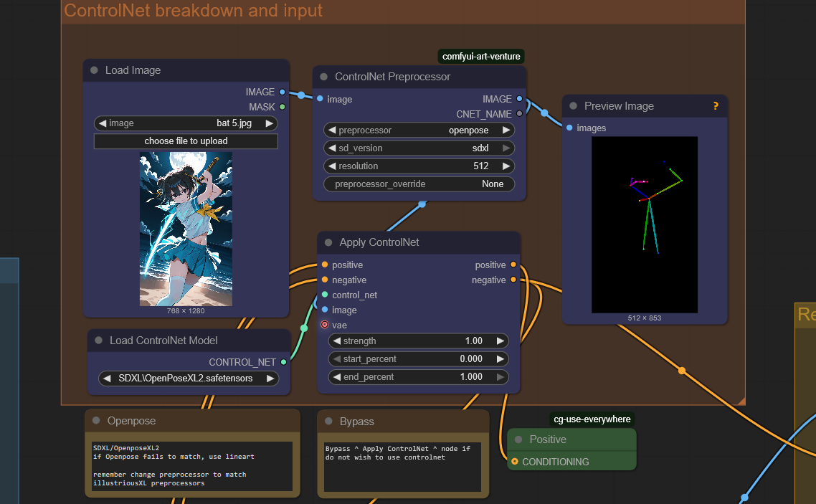Click the IMAGE output port of Load Image
This screenshot has width=816, height=504.
[282, 92]
